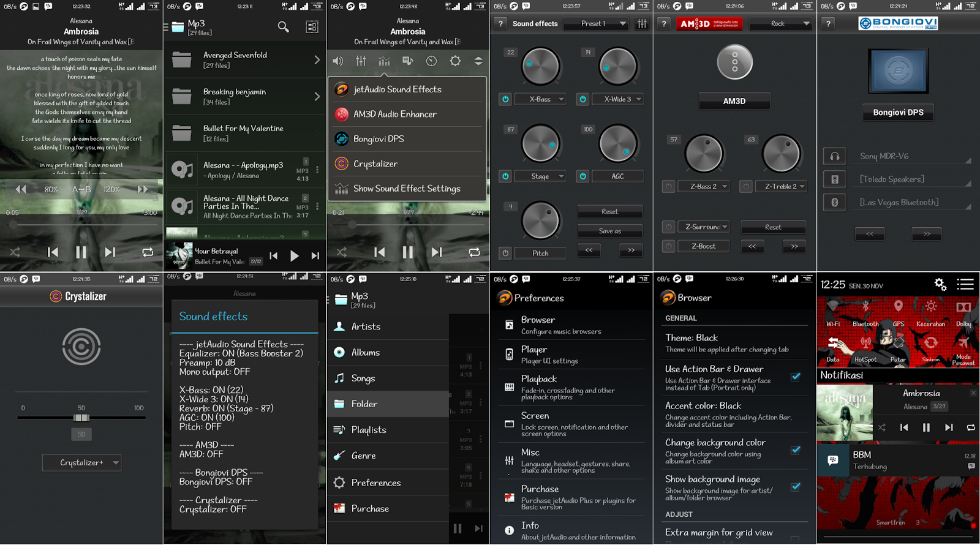Image resolution: width=980 pixels, height=545 pixels.
Task: Open Playback in Preferences list
Action: (x=571, y=388)
